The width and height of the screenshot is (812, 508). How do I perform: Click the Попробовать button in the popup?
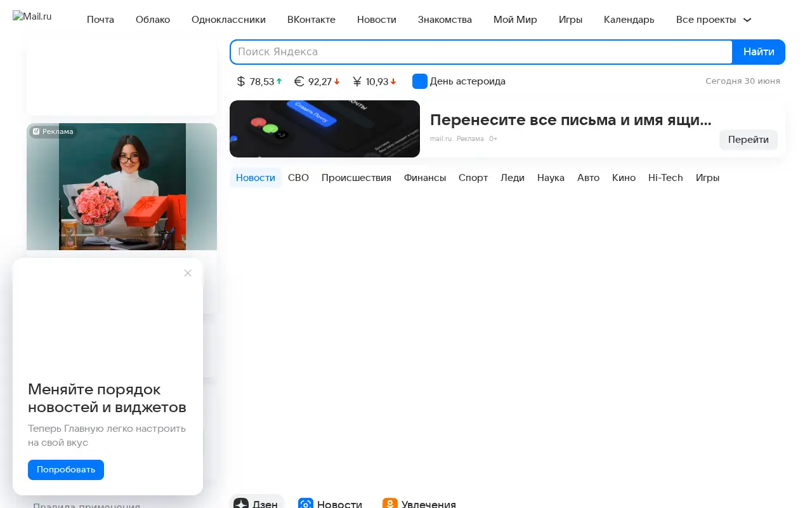click(66, 470)
